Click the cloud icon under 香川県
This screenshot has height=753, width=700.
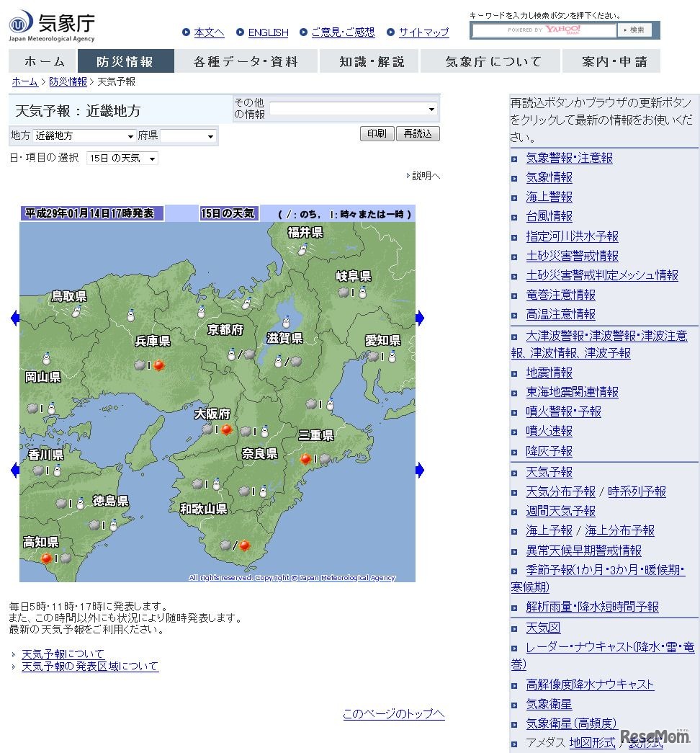pyautogui.click(x=38, y=470)
